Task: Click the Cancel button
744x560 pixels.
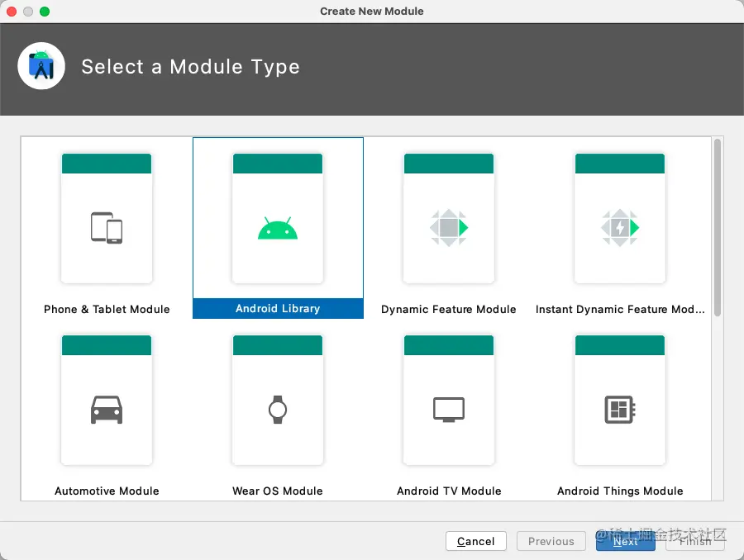Action: tap(476, 541)
